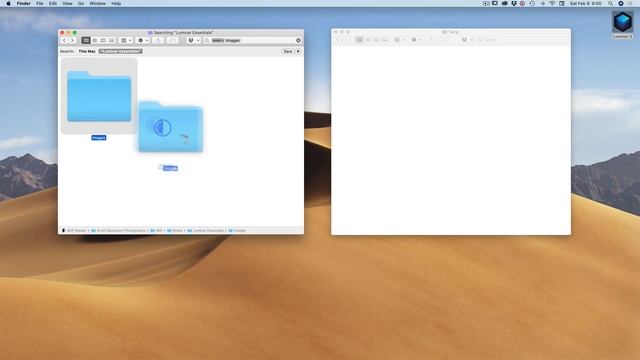Click the date and time in the menu bar

coord(585,3)
